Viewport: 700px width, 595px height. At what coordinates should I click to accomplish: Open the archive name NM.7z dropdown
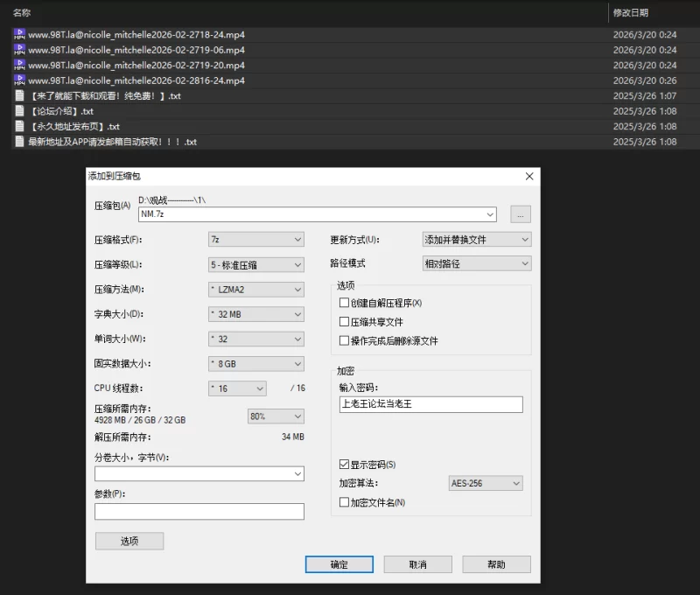(x=490, y=214)
